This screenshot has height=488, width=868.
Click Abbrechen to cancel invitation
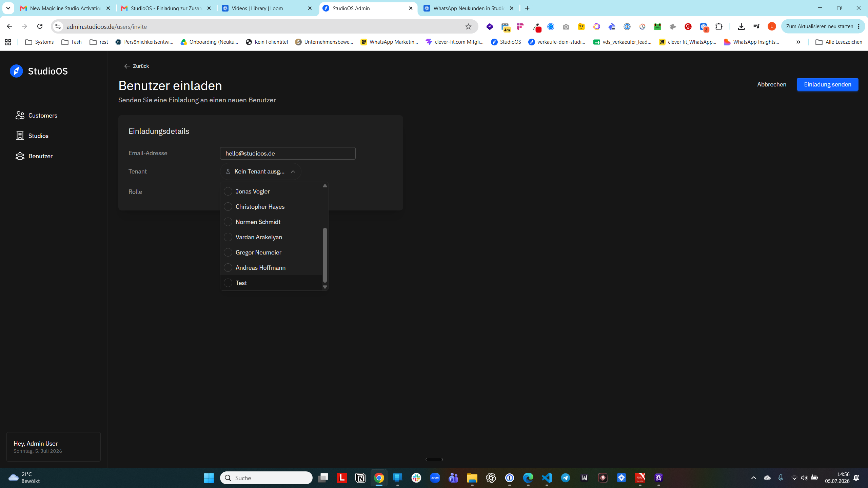[x=772, y=84]
